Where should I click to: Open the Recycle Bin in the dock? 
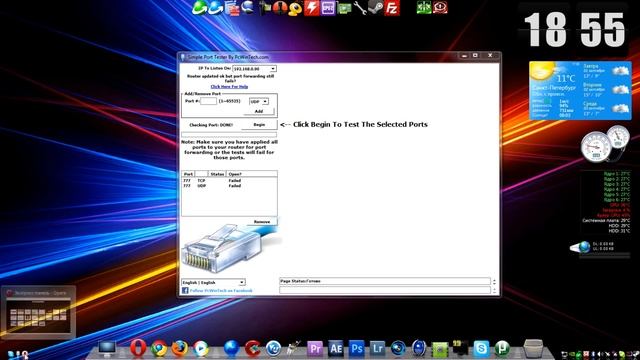click(533, 348)
